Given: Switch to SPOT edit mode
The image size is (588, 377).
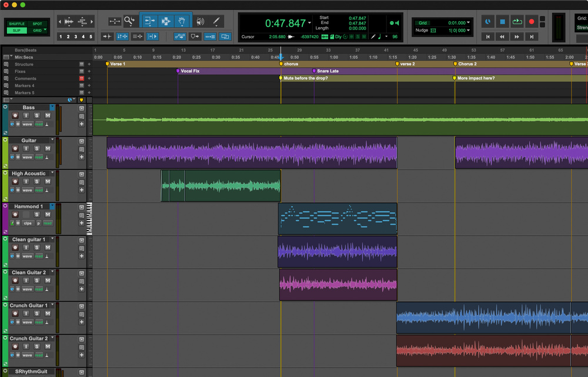Looking at the screenshot, I should pos(38,25).
